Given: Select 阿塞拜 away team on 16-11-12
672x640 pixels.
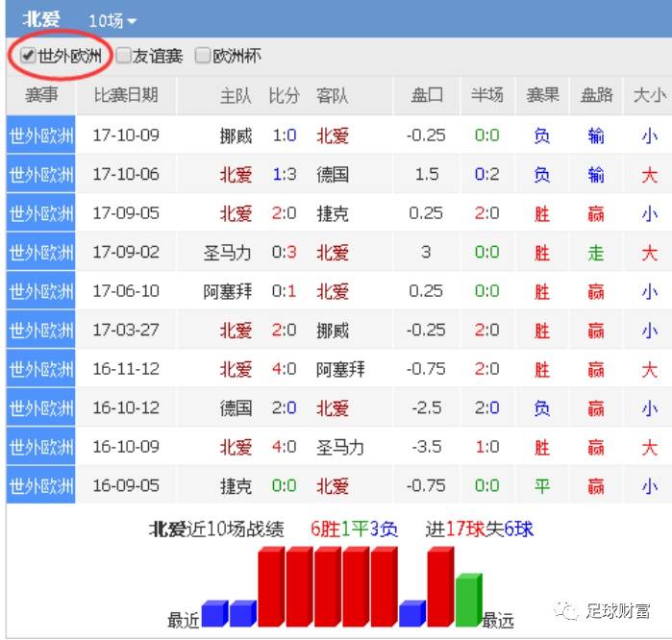Looking at the screenshot, I should [x=340, y=369].
